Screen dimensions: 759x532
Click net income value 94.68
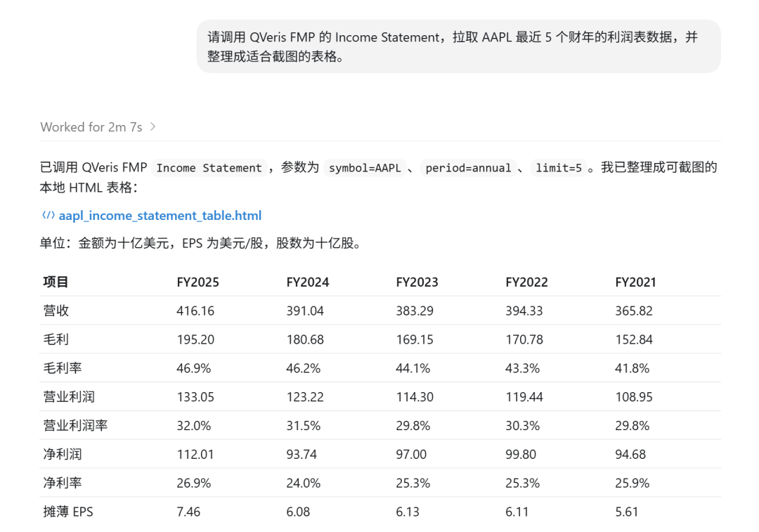630,454
